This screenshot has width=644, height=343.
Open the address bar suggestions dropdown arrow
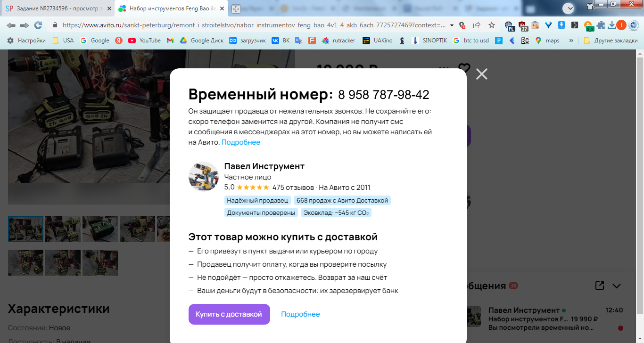coord(452,25)
